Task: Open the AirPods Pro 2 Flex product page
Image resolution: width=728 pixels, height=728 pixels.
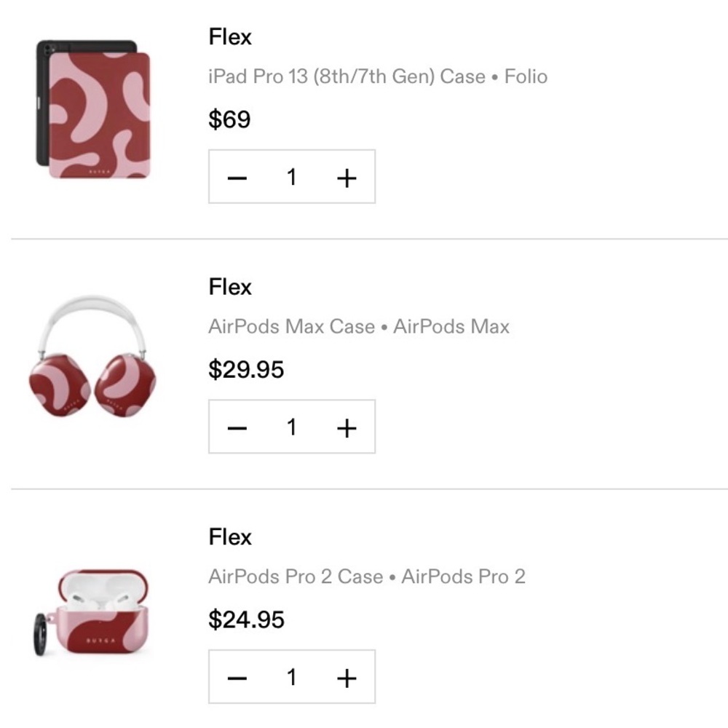Action: coord(229,537)
